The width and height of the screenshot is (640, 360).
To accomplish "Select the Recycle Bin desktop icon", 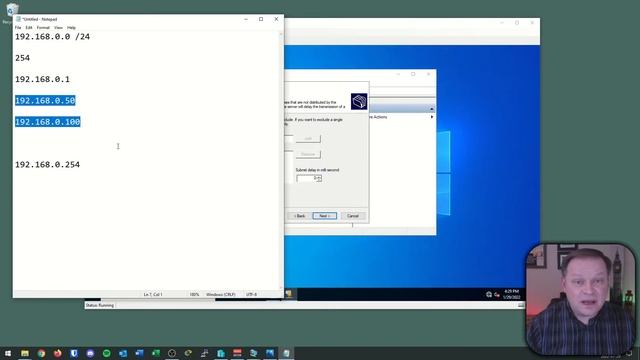I will tap(12, 10).
